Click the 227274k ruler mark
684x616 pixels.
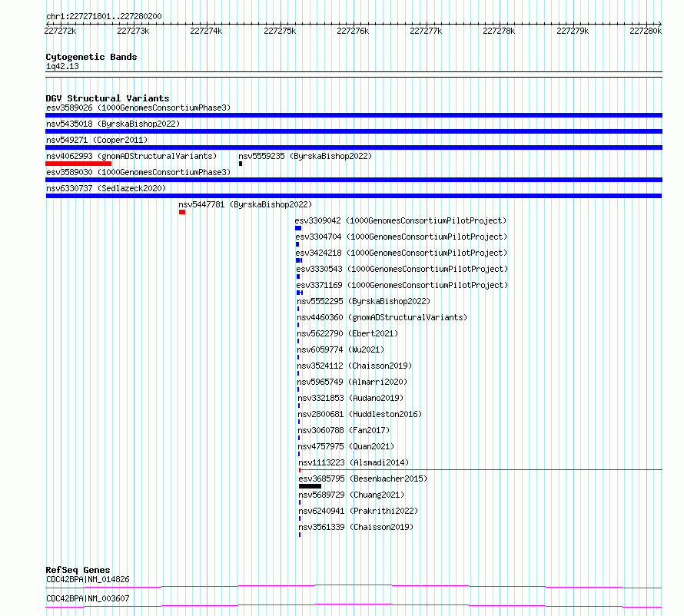click(206, 31)
